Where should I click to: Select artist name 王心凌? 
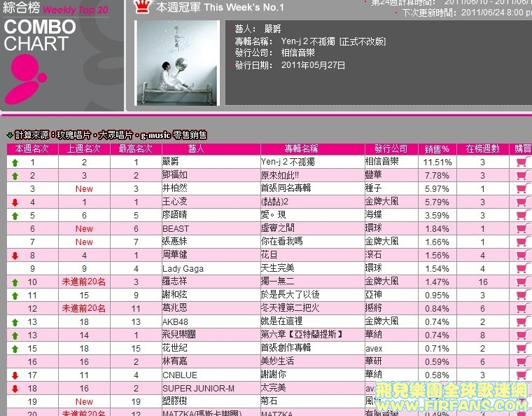point(175,201)
